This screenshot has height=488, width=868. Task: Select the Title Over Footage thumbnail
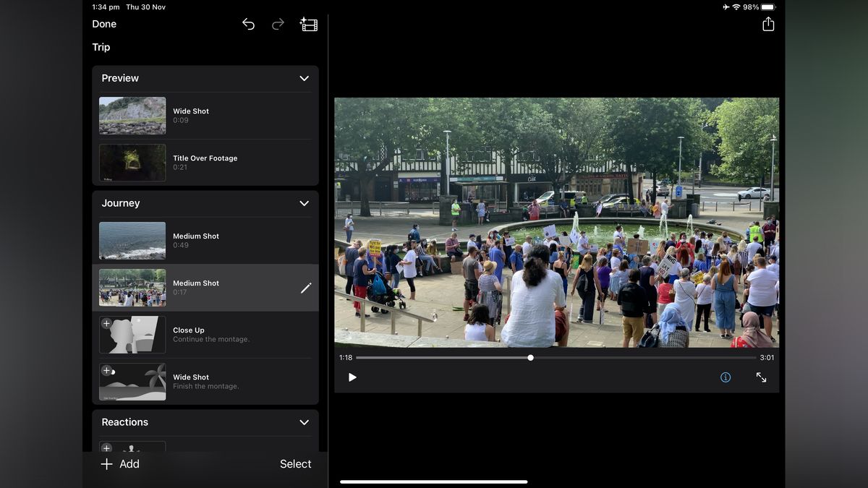[132, 163]
